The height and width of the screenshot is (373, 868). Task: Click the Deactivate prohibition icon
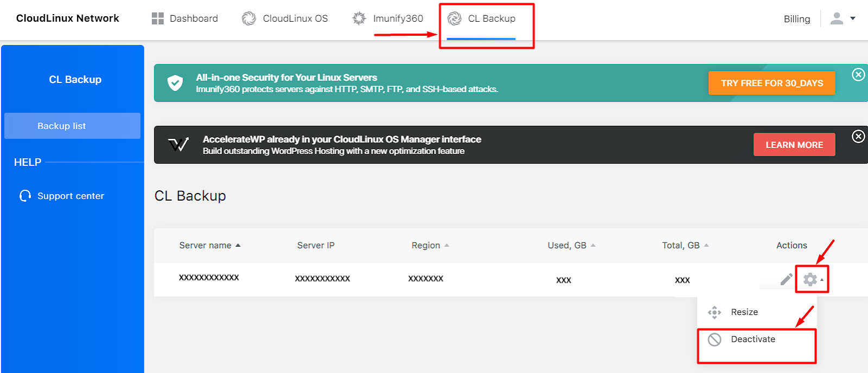pyautogui.click(x=714, y=339)
